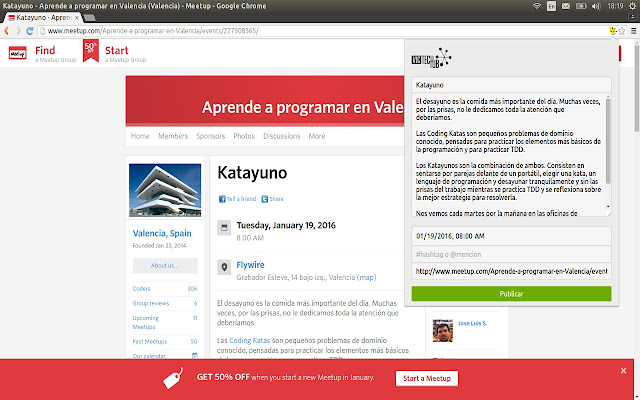Open the system settings gear menu
This screenshot has height=400, width=640.
[x=633, y=6]
